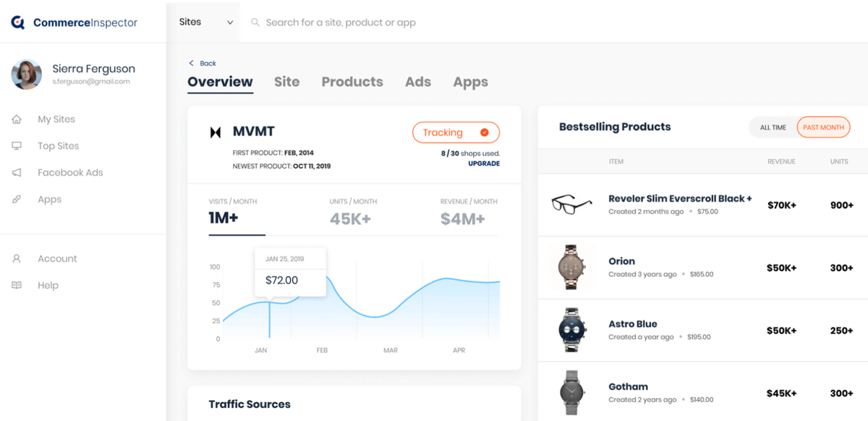Switch to the Overview tab
Screen dimensions: 868x421
(220, 82)
